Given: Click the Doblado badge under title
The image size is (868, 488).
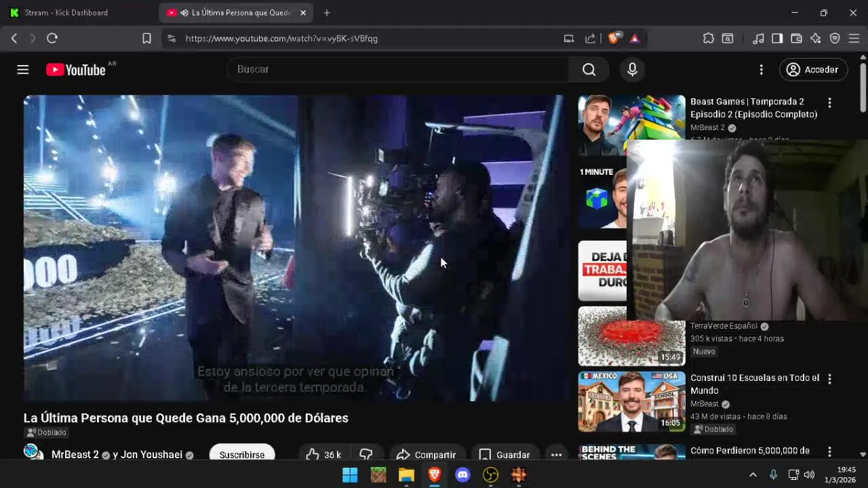Looking at the screenshot, I should [46, 432].
